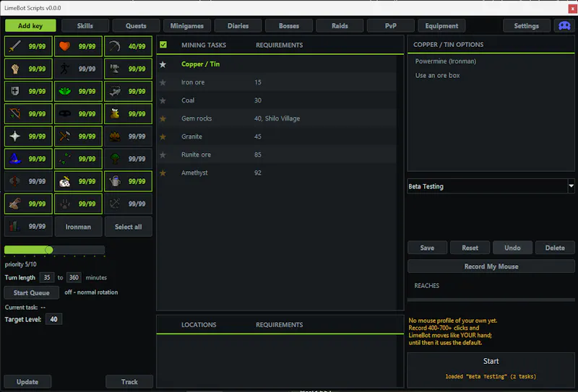Switch to the Quests tab
Screen dimensions: 578x392
[136, 26]
